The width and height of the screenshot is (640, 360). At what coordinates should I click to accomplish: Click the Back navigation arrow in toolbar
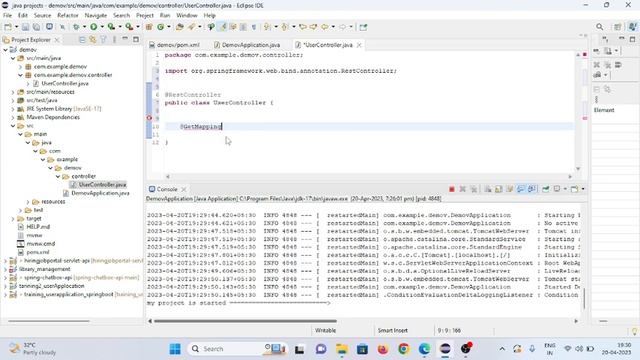[x=324, y=27]
